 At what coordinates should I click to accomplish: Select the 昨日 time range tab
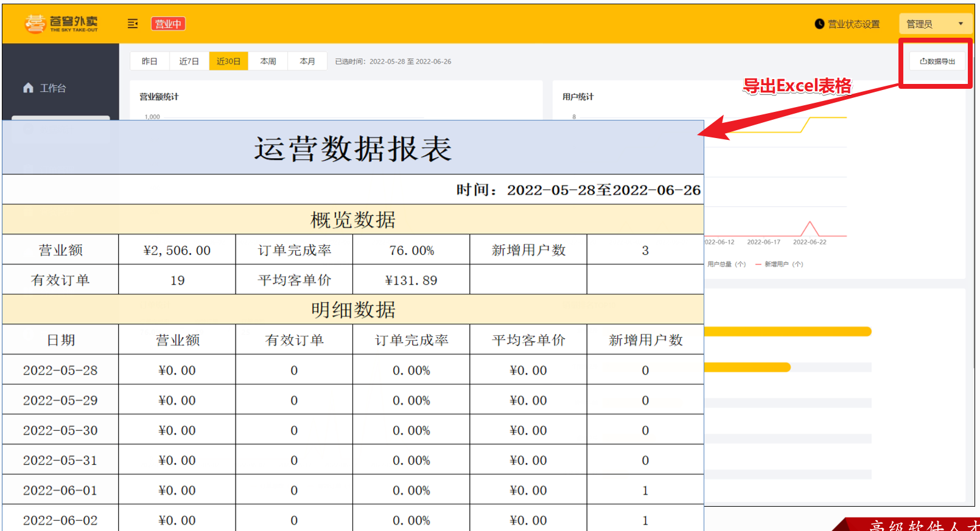click(150, 61)
